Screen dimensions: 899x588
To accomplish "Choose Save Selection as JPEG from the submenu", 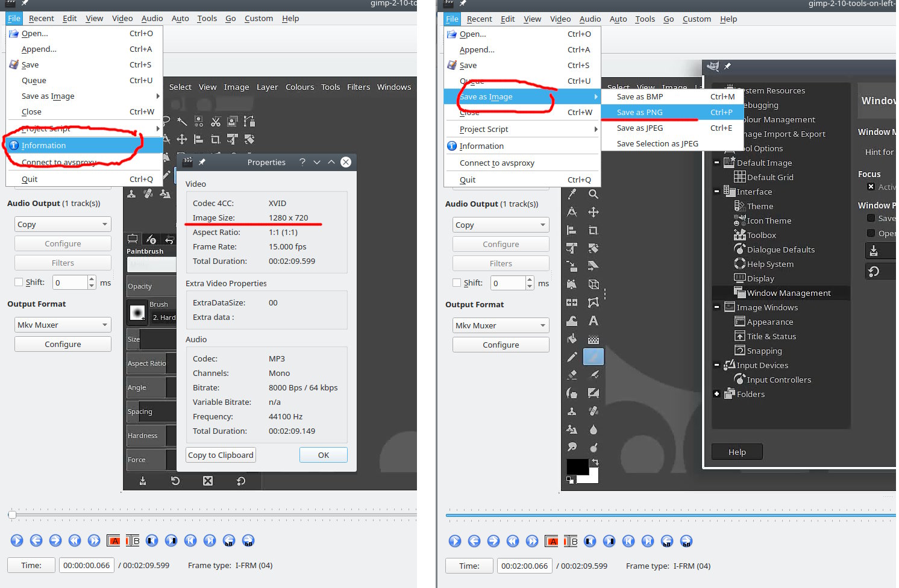I will [672, 143].
